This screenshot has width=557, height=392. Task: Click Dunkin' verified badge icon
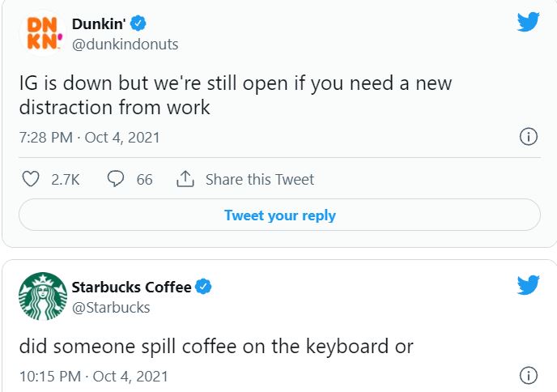(138, 23)
